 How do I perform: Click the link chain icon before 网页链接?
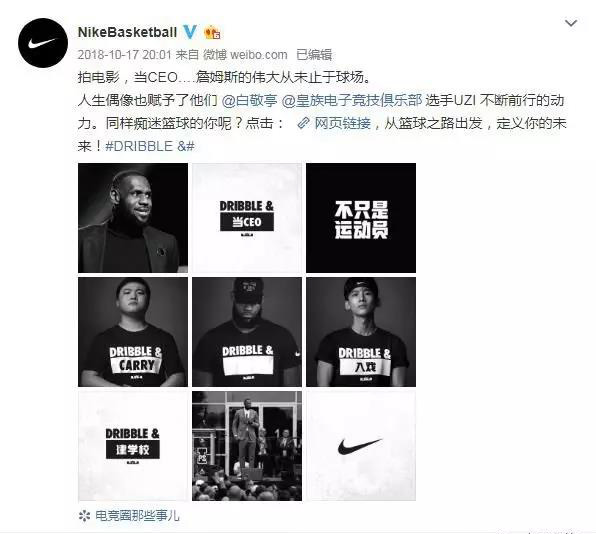coord(303,123)
